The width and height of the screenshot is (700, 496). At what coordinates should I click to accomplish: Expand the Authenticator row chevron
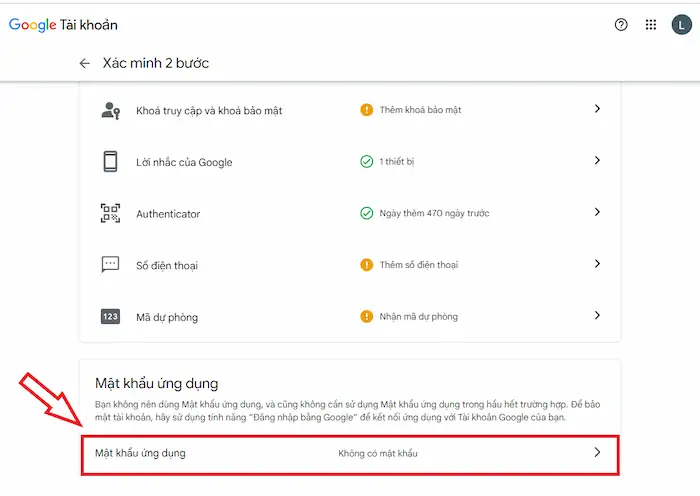[597, 212]
